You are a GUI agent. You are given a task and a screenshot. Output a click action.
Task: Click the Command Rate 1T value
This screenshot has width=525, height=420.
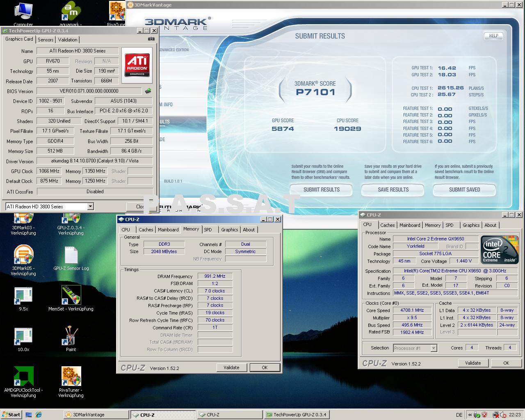215,327
